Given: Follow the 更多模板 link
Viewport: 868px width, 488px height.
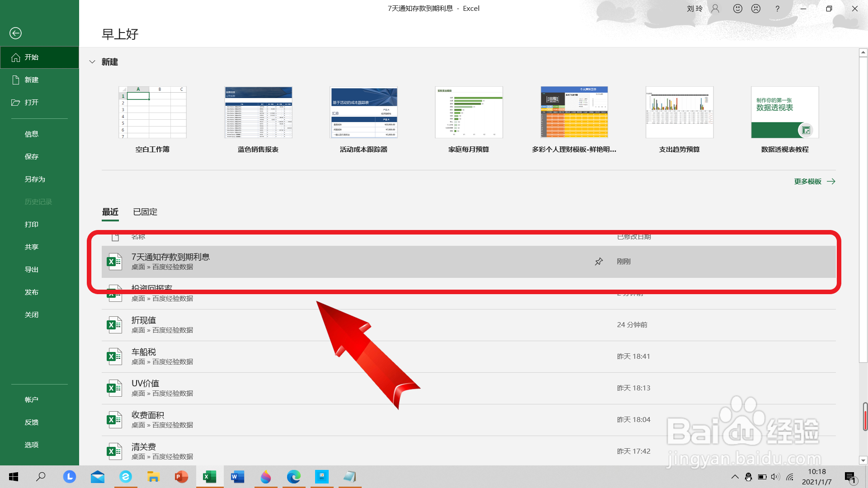Looking at the screenshot, I should [x=815, y=182].
